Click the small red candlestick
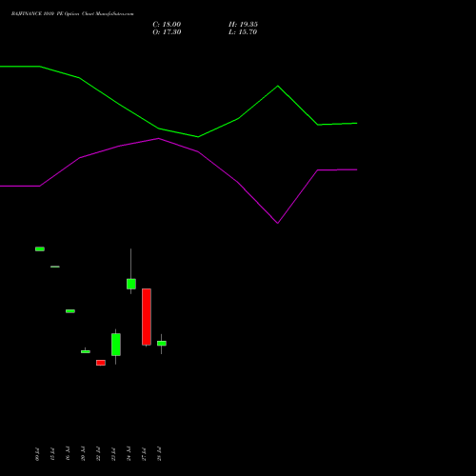The height and width of the screenshot is (476, 476). 101,363
